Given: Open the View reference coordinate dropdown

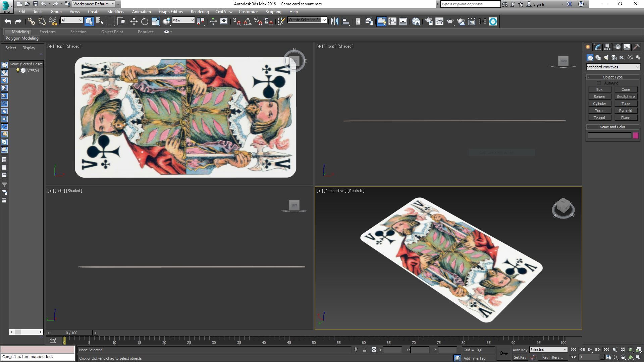Looking at the screenshot, I should (x=183, y=20).
